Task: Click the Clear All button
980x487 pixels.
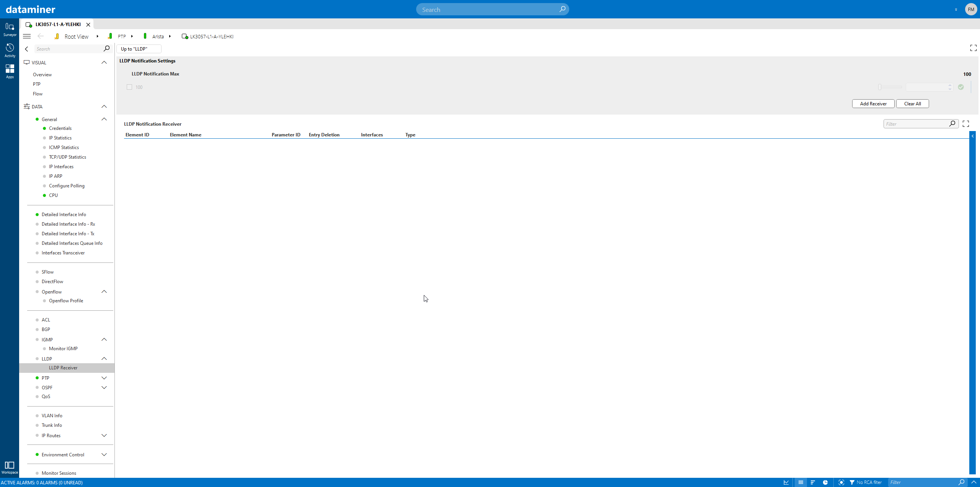Action: [x=913, y=104]
